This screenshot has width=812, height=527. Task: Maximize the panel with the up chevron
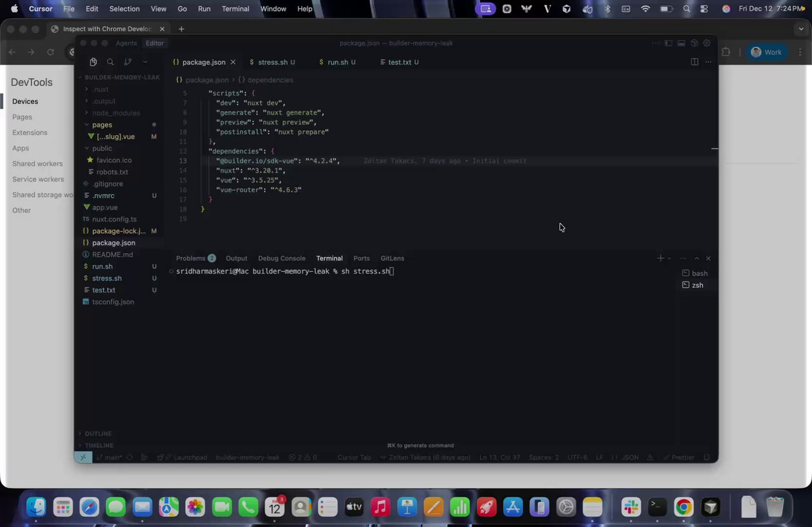(697, 258)
